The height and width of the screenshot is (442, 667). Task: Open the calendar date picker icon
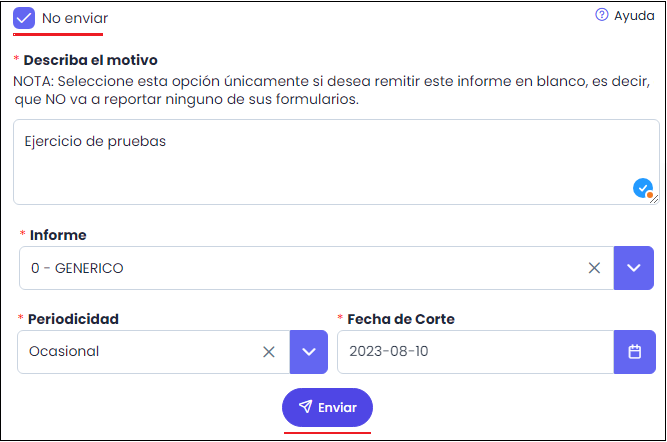pyautogui.click(x=634, y=352)
